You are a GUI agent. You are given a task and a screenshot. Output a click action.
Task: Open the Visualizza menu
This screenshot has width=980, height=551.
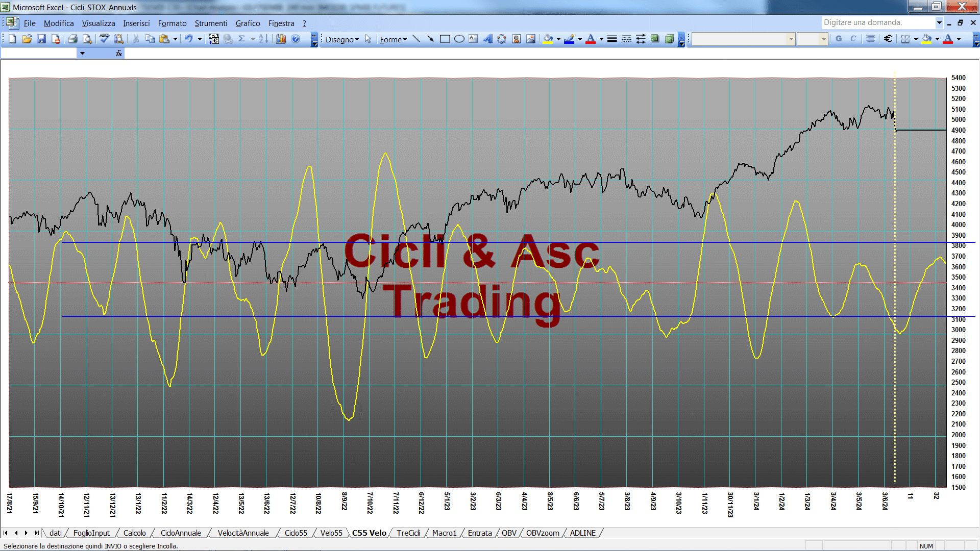pyautogui.click(x=99, y=23)
